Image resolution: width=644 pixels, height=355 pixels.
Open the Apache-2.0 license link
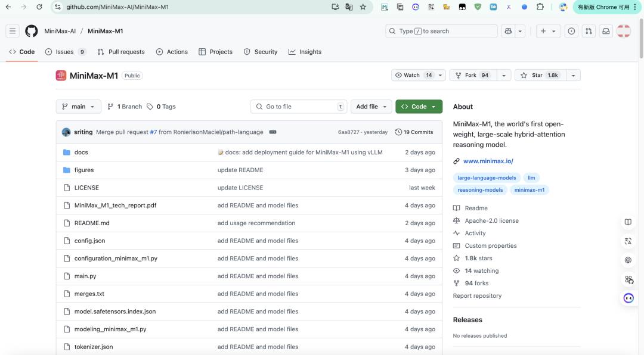point(491,221)
